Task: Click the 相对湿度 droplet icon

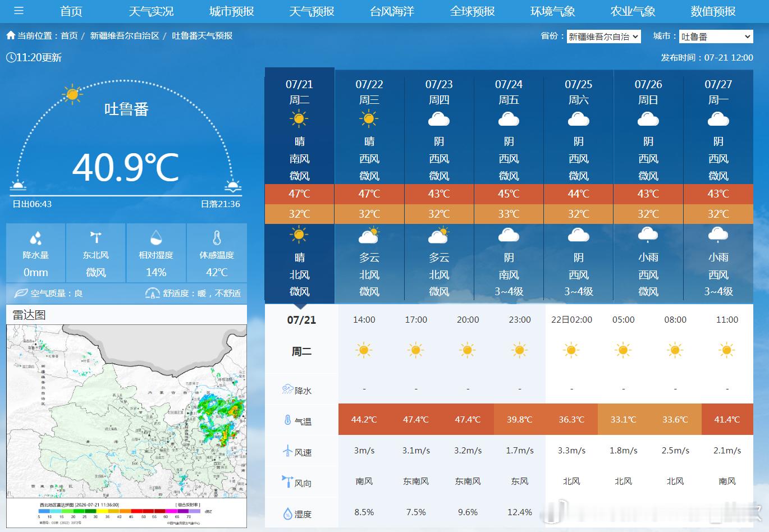Action: [156, 237]
